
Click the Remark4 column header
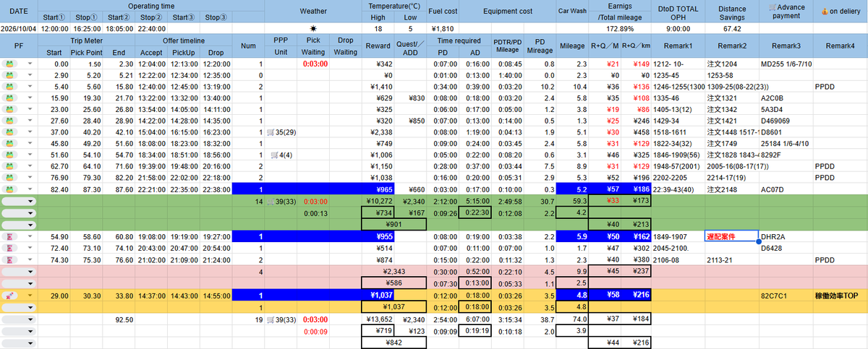tap(839, 46)
